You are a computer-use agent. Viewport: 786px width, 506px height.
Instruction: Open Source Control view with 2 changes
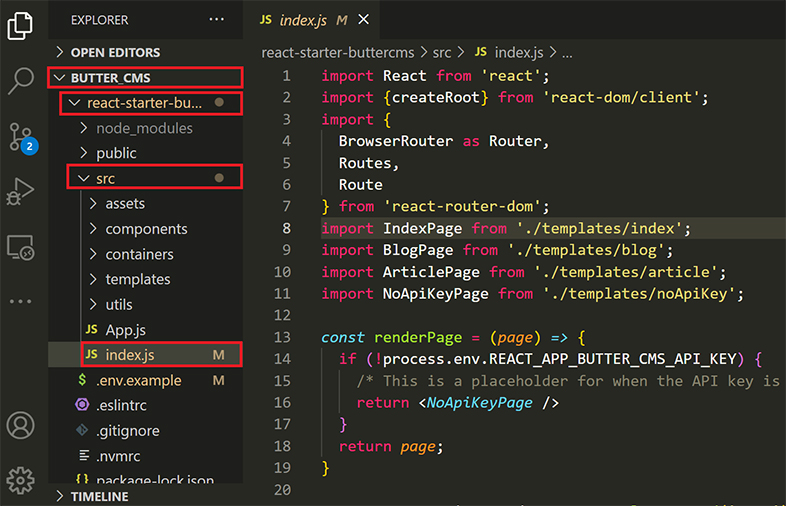tap(23, 138)
